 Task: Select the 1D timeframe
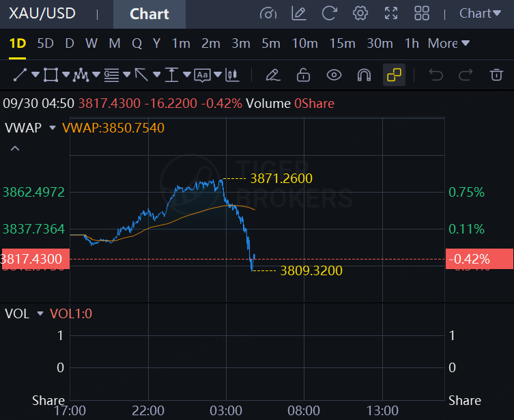[17, 43]
